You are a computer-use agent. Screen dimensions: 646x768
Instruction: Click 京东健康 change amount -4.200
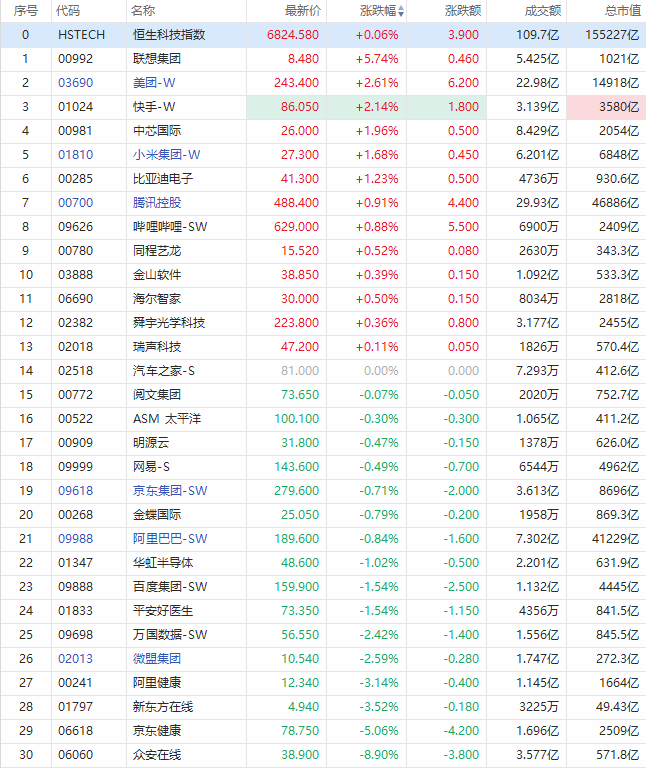461,731
